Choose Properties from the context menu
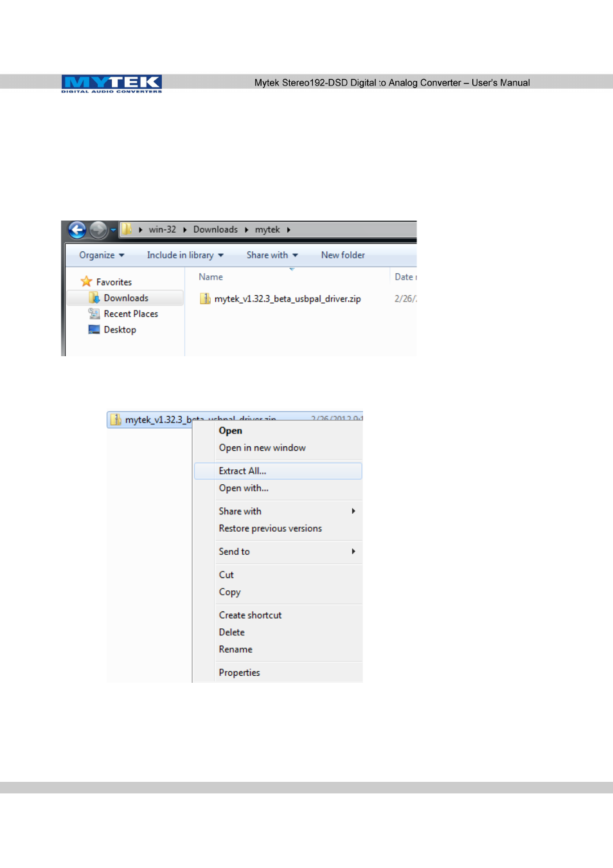613x868 pixels. 240,673
